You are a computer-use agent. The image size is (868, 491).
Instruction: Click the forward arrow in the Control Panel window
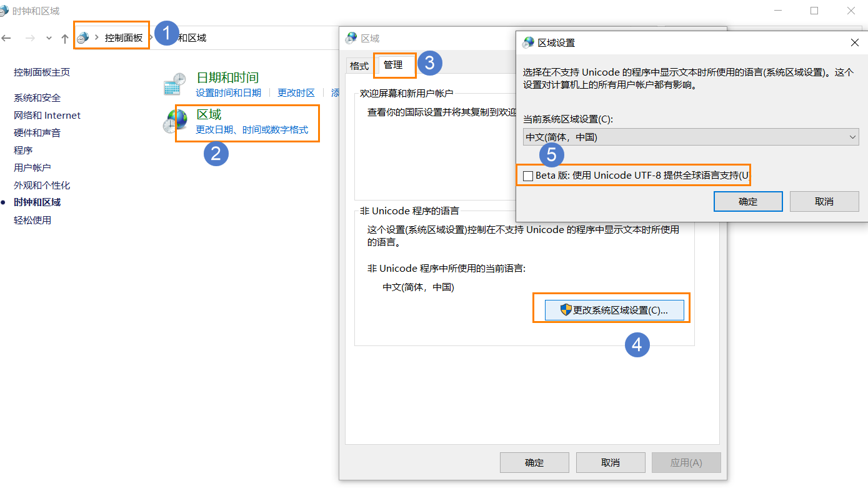coord(30,38)
